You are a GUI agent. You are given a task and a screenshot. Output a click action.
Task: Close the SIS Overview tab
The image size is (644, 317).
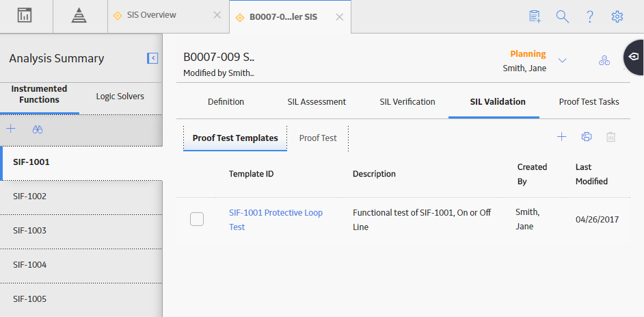[x=217, y=15]
